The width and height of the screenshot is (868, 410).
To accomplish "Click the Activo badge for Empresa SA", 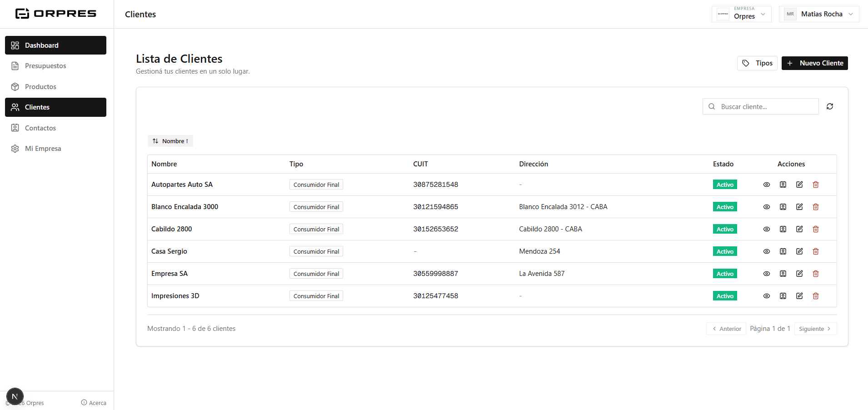I will 725,274.
